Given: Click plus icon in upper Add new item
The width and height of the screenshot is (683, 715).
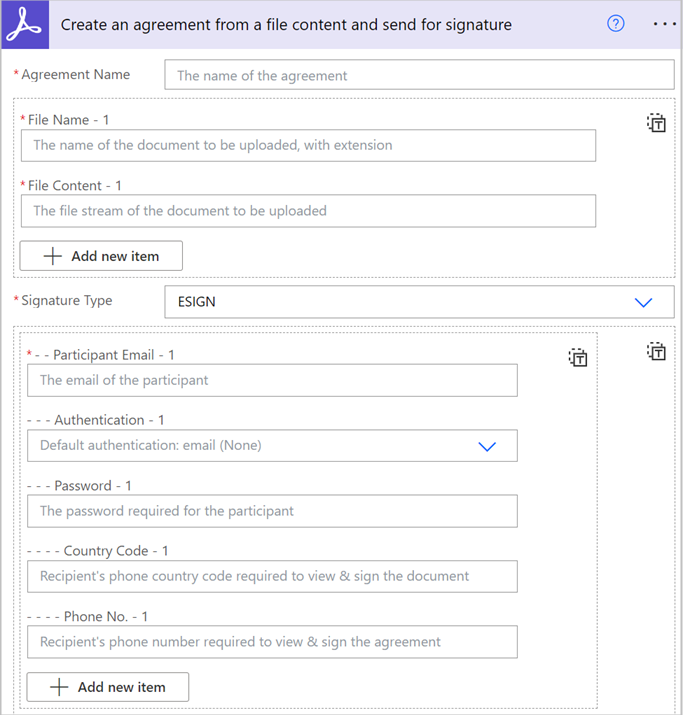Looking at the screenshot, I should (x=53, y=256).
